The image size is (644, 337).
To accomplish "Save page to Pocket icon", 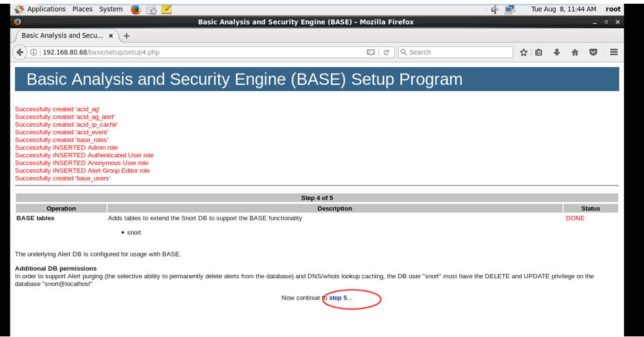I will [x=593, y=52].
